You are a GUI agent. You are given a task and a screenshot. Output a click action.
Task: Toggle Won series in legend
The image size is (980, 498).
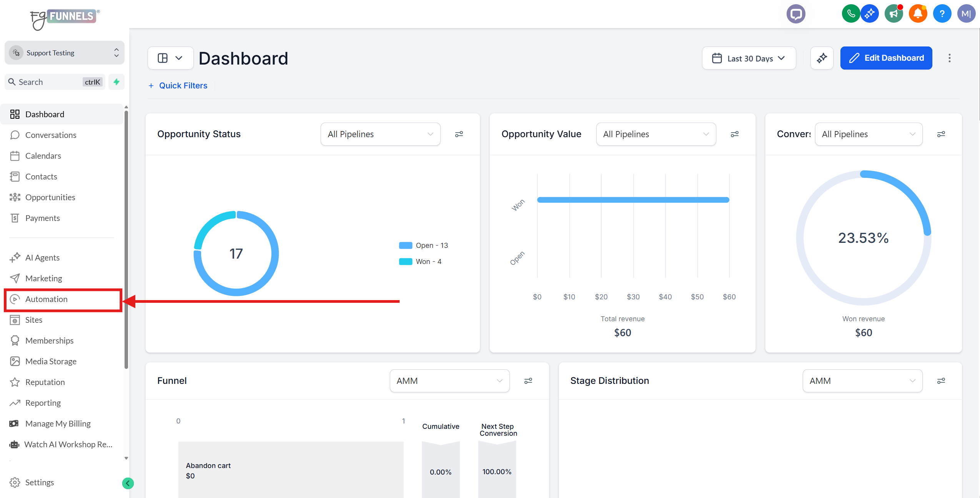(x=420, y=262)
